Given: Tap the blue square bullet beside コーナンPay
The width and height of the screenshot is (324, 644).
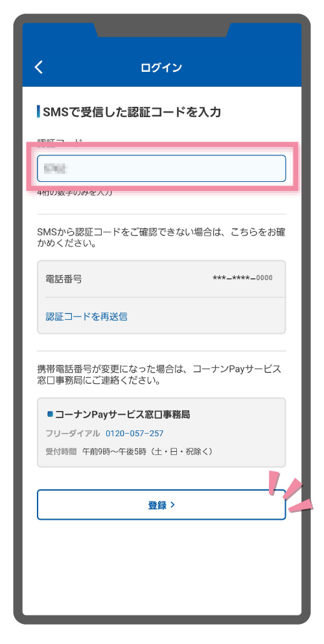Looking at the screenshot, I should (x=50, y=414).
